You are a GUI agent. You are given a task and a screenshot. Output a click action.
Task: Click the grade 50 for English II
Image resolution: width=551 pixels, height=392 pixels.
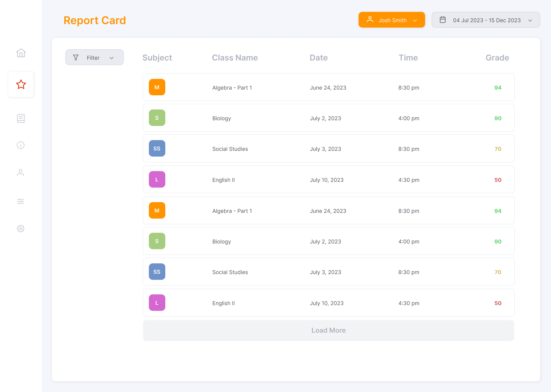click(x=498, y=180)
